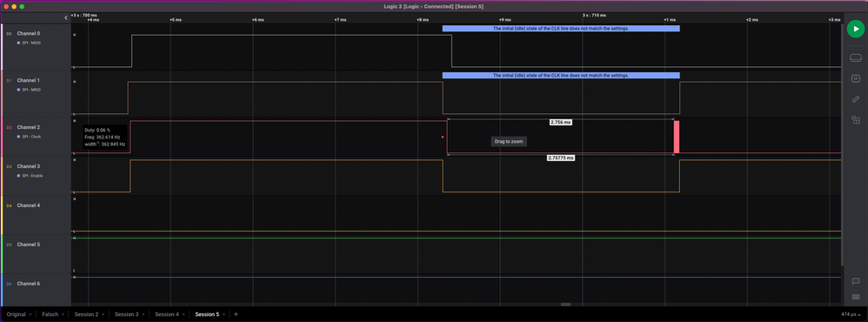Click the SPI - Enable label on Channel 3

[x=31, y=176]
